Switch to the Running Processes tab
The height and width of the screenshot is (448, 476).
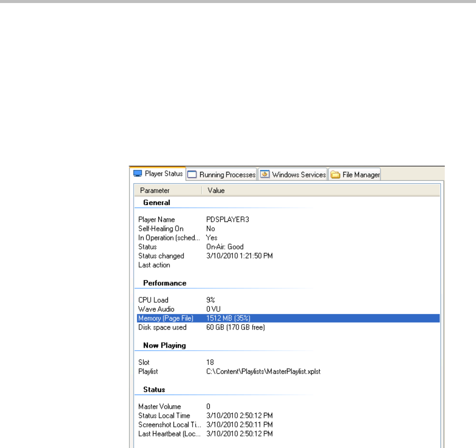pos(227,175)
